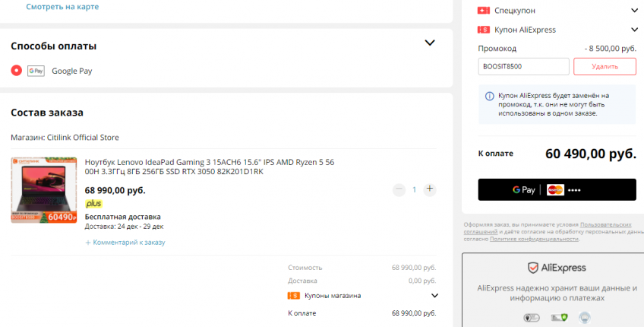The width and height of the screenshot is (644, 327).
Task: Remove promo code with 'Удалить' button
Action: click(605, 66)
